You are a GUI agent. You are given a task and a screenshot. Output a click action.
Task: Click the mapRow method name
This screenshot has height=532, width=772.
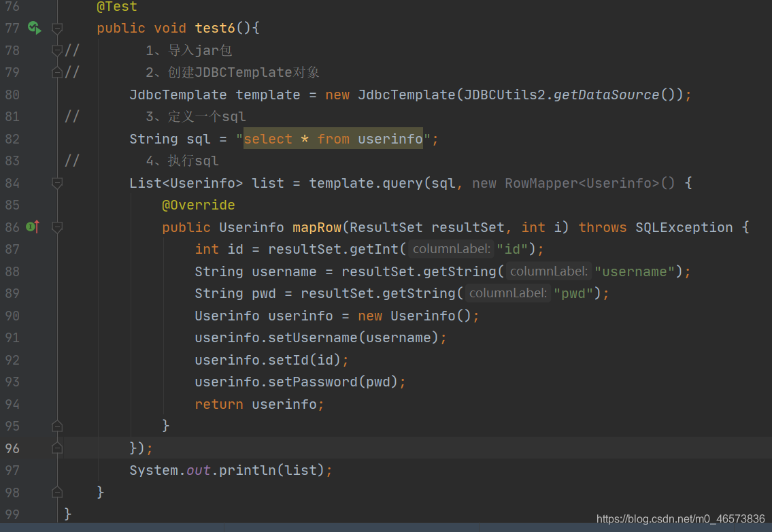click(x=316, y=227)
